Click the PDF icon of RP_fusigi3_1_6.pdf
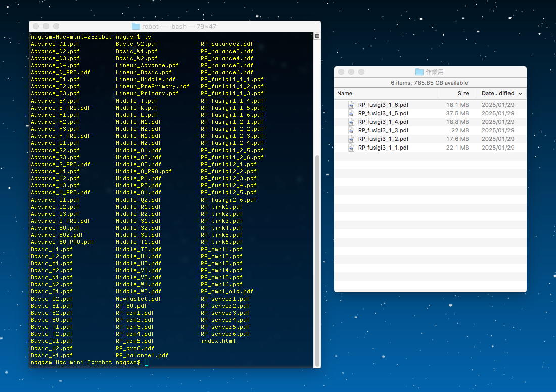The height and width of the screenshot is (392, 556). (x=352, y=105)
